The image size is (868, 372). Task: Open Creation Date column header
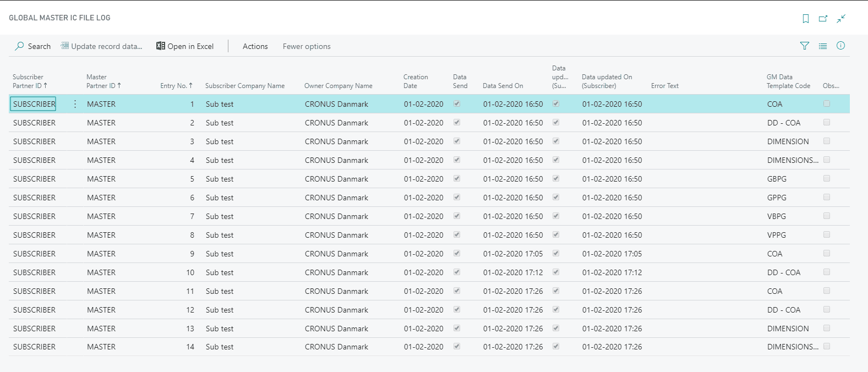(416, 81)
